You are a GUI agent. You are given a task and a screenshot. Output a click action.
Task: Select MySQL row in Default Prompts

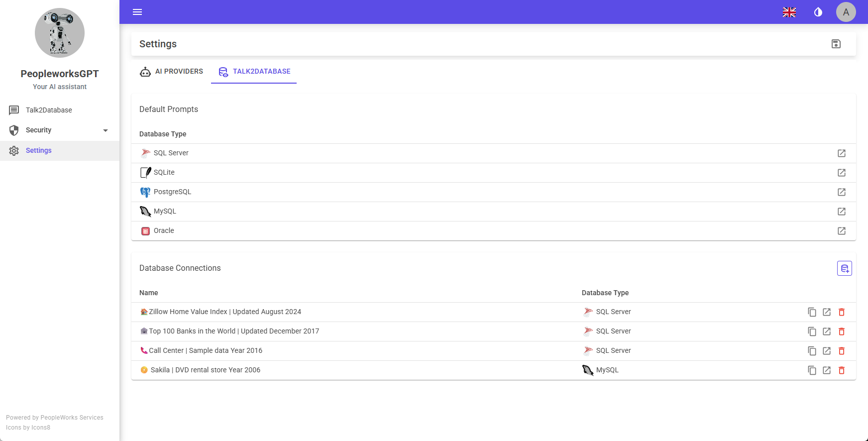coord(494,212)
